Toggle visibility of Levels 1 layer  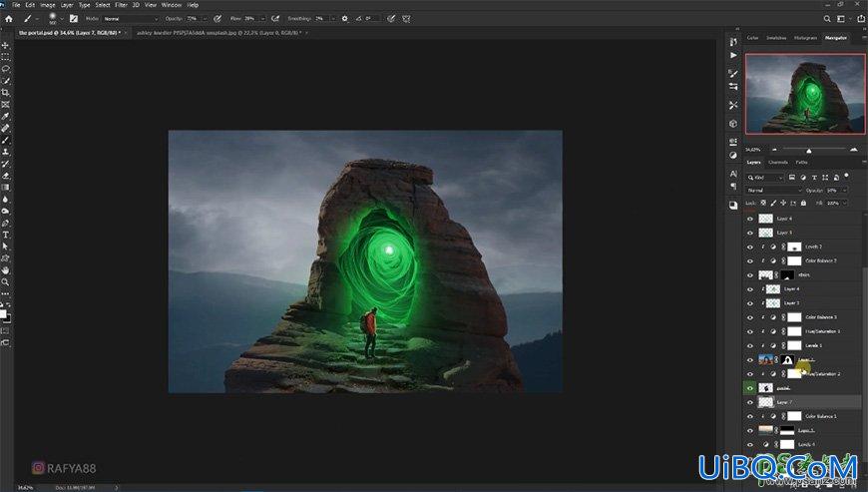750,345
